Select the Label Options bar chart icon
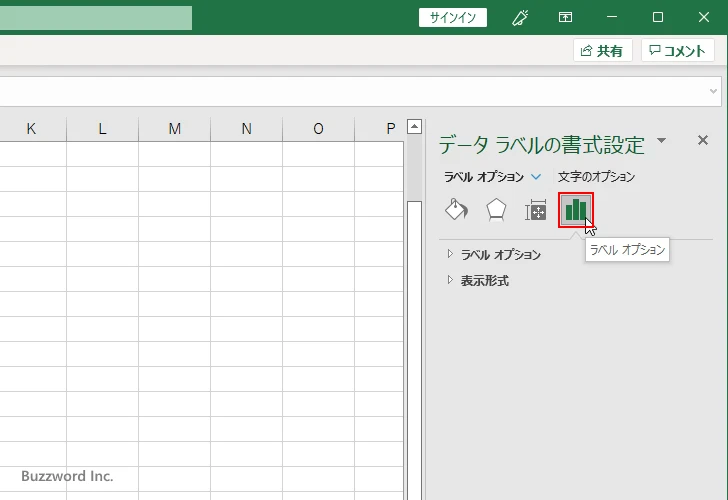The width and height of the screenshot is (728, 500). 576,210
